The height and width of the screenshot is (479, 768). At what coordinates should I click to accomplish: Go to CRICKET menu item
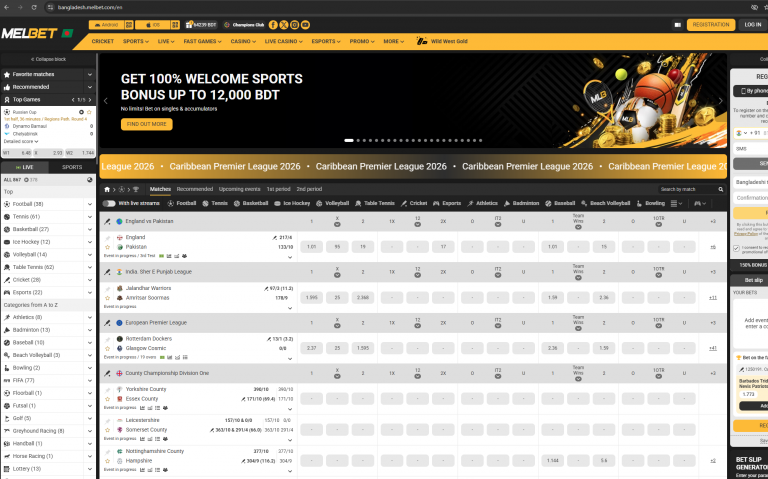tap(102, 42)
